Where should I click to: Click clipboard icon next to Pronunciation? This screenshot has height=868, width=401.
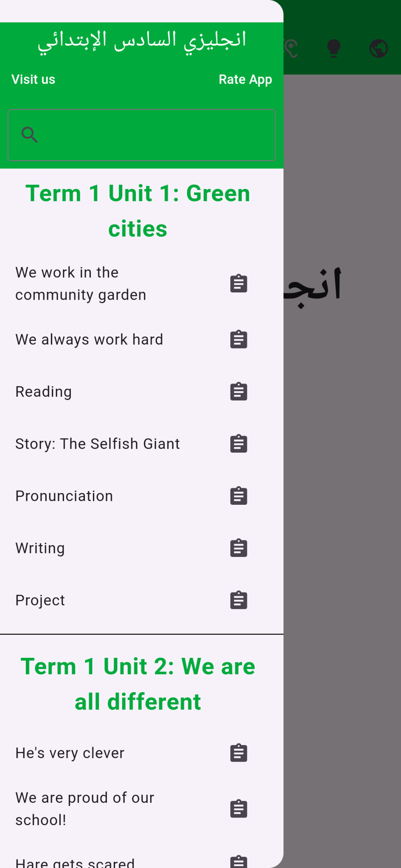[238, 496]
